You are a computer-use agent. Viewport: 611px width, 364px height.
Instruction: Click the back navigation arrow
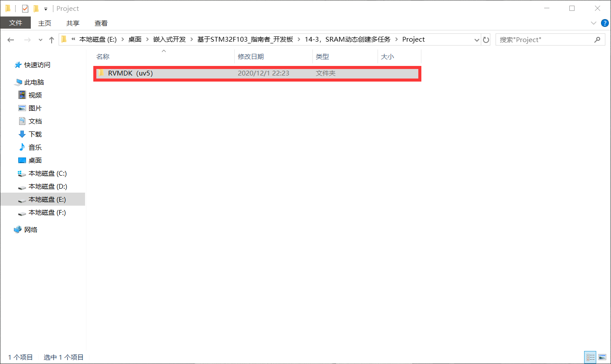tap(11, 39)
